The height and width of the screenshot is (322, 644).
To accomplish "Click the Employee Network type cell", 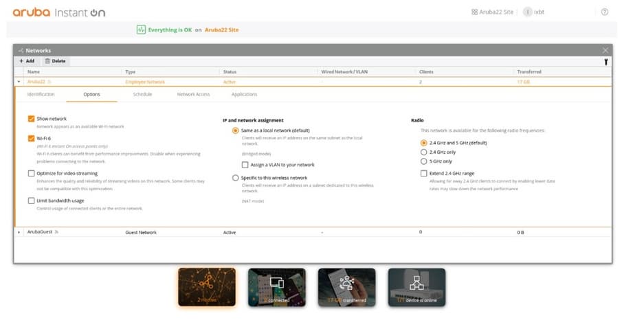I will 145,82.
